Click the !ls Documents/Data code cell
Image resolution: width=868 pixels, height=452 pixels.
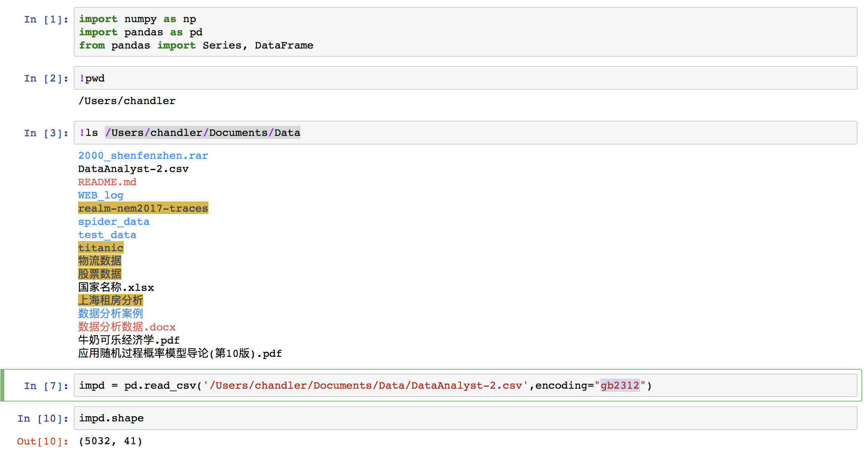465,133
